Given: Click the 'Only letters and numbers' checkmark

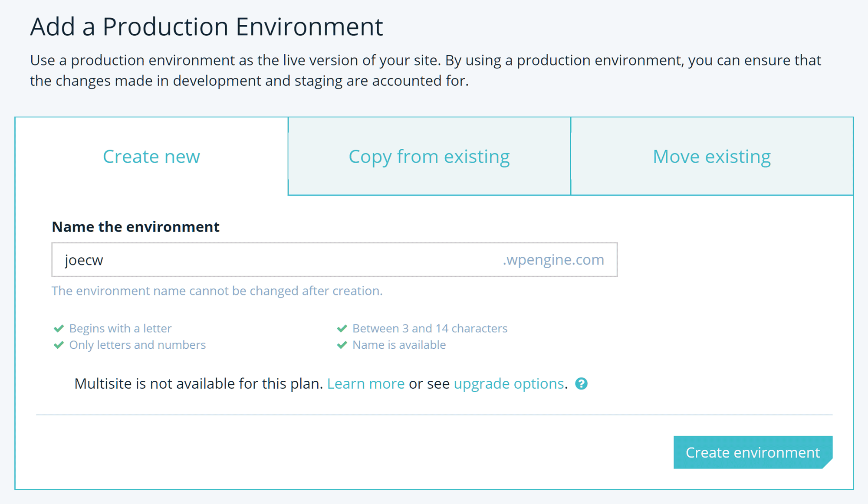Looking at the screenshot, I should point(59,345).
